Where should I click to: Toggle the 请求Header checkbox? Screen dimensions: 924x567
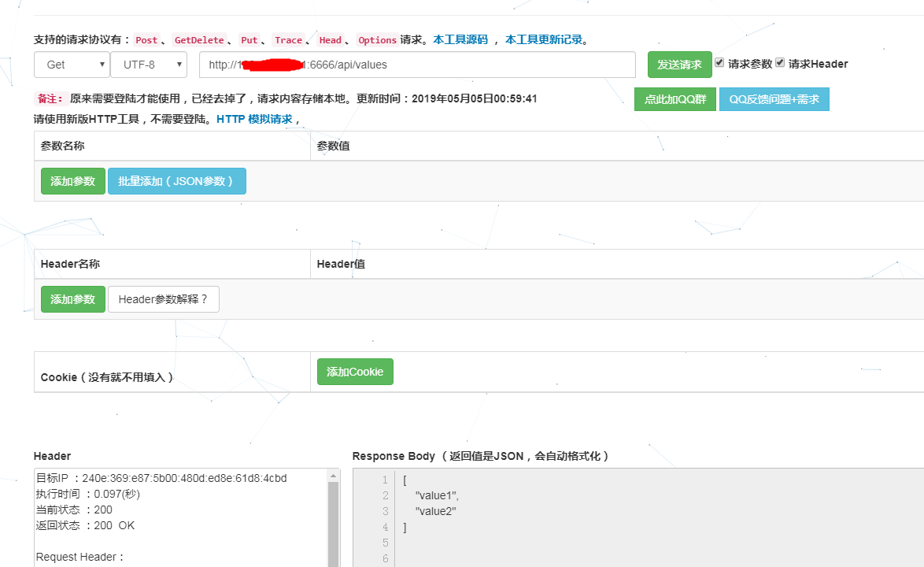tap(780, 63)
